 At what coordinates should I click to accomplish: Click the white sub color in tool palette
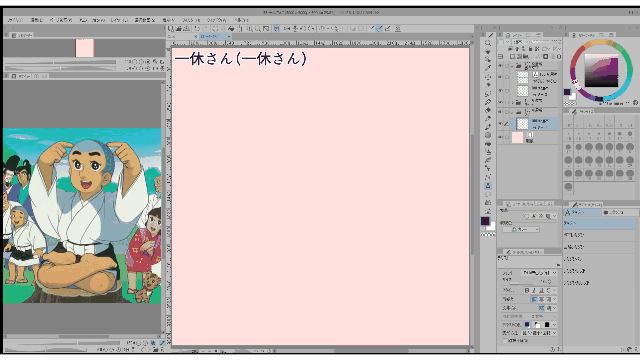click(x=491, y=226)
